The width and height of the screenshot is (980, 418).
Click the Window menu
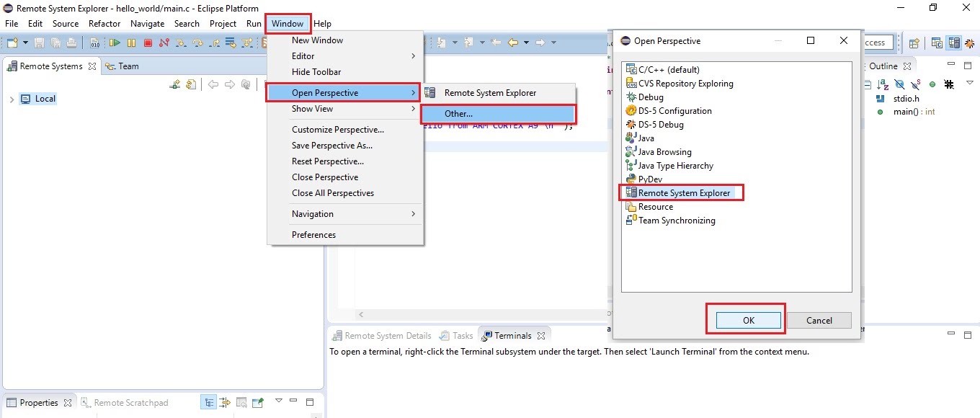(x=288, y=24)
